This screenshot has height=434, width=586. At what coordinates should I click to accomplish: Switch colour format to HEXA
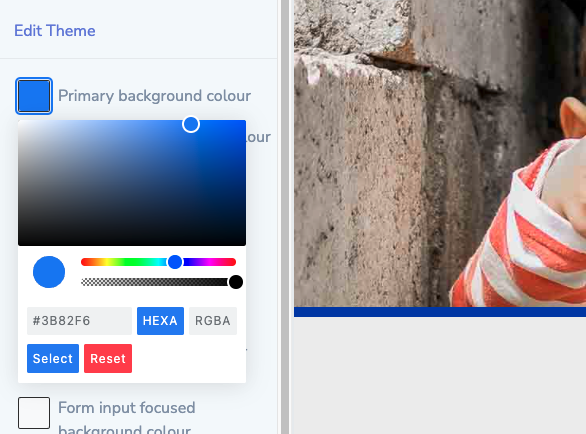[160, 321]
